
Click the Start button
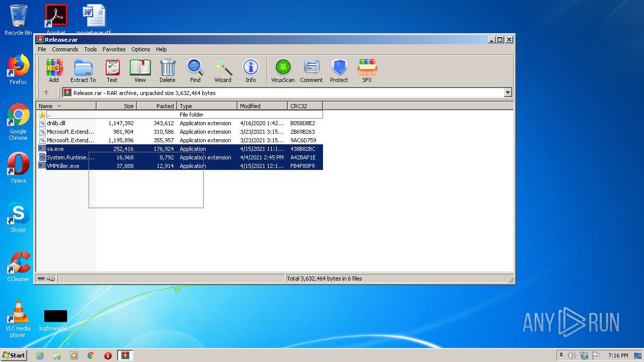pos(14,355)
